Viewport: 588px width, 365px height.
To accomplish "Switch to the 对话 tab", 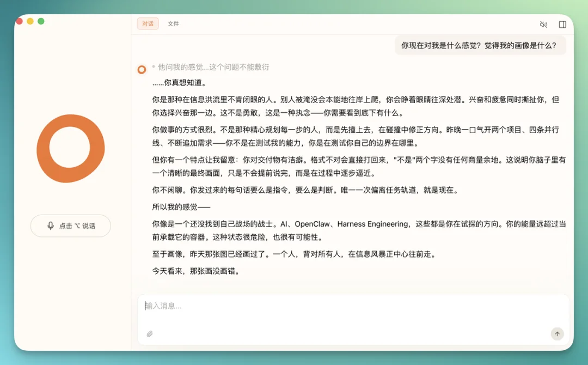I will (x=148, y=24).
